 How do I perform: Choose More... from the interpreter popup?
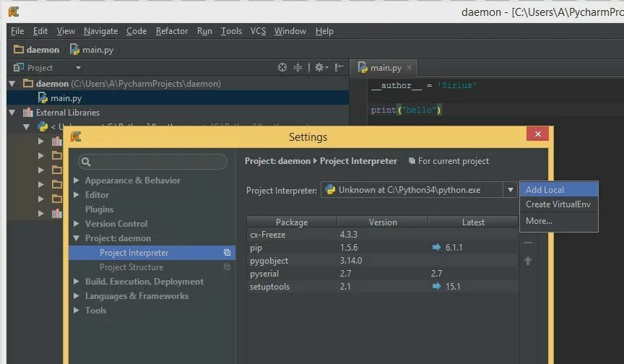(x=559, y=221)
